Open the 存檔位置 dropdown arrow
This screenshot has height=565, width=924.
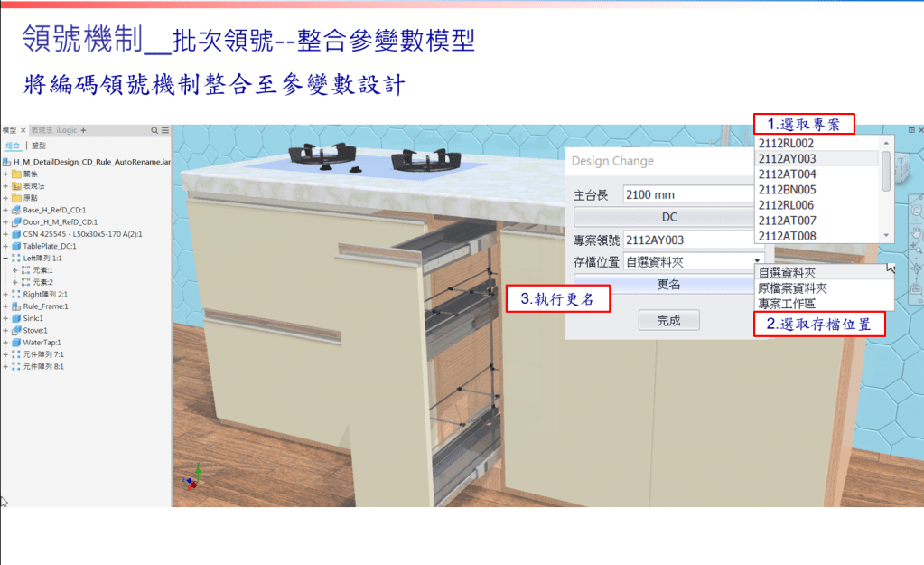coord(757,261)
